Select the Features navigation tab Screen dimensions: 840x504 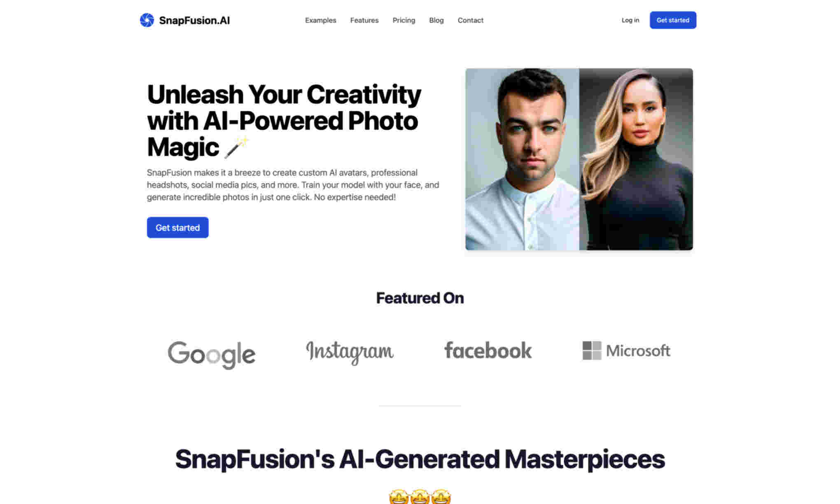tap(364, 20)
